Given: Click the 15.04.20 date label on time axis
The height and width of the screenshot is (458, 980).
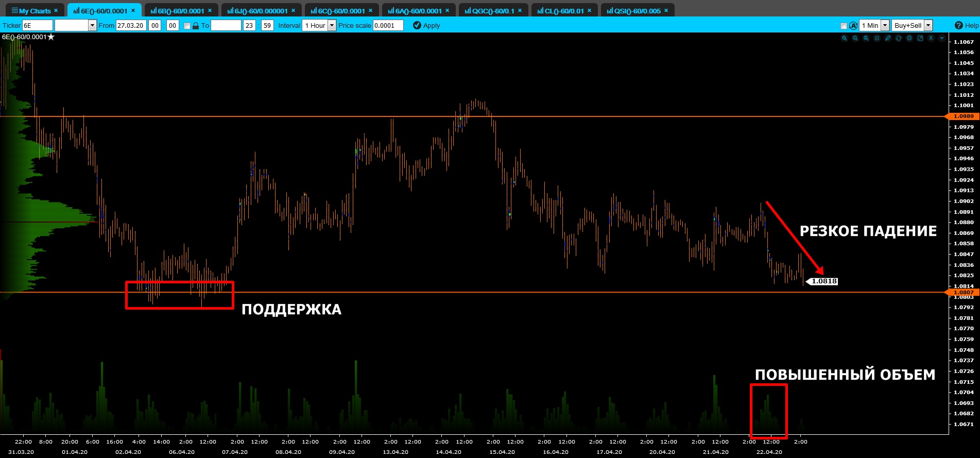Looking at the screenshot, I should click(502, 452).
